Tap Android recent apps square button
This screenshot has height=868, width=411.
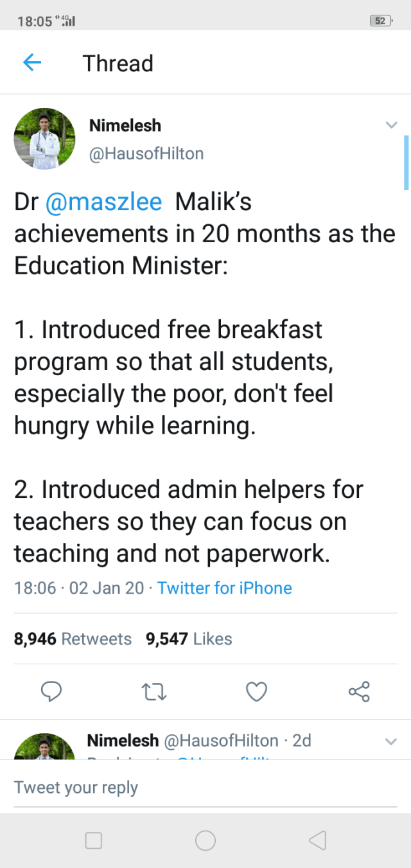[94, 840]
